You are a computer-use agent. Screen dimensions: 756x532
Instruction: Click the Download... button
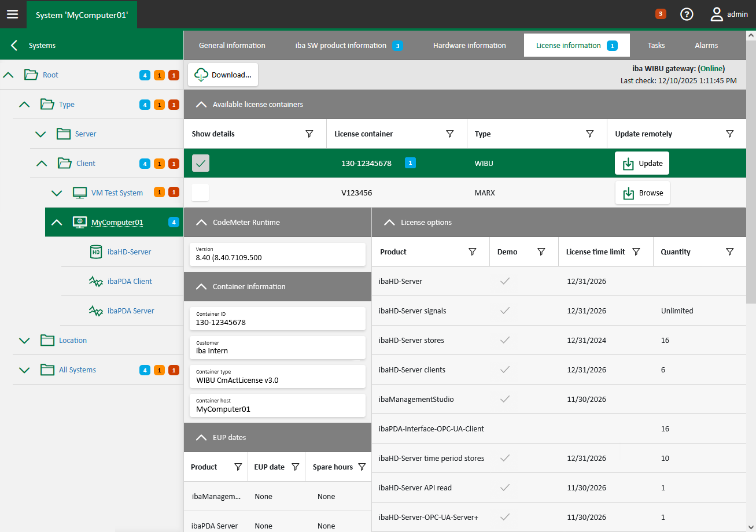tap(223, 75)
